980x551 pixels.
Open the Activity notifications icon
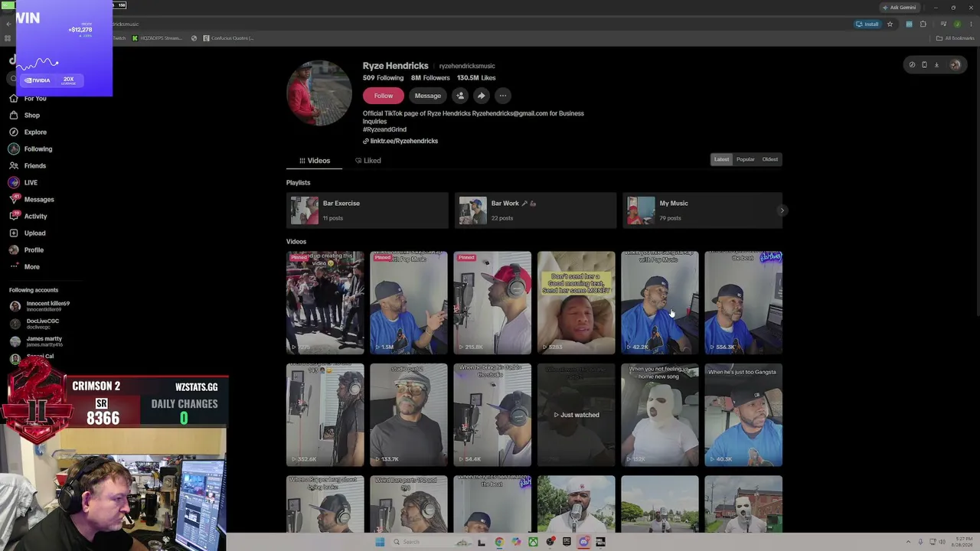[14, 216]
